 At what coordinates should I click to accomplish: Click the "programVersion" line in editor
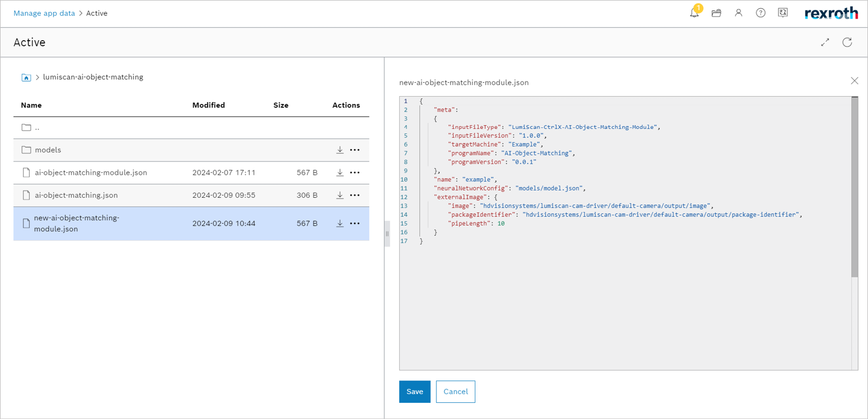click(x=492, y=162)
